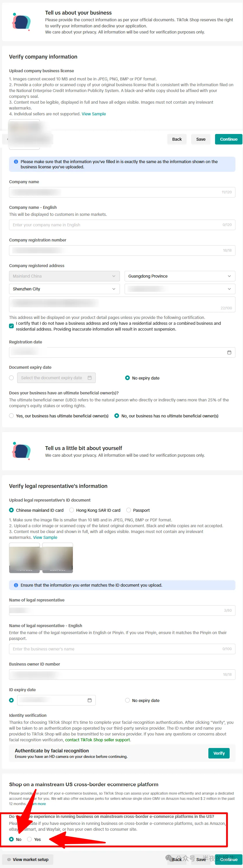Image resolution: width=243 pixels, height=868 pixels.
Task: Open the View Sample link for business license
Action: (94, 114)
